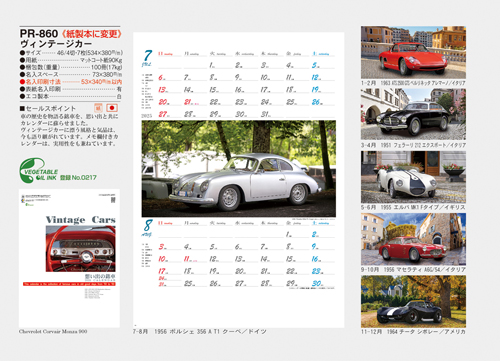Click the セールスポイント heading
Screen dimensions: 500x361
click(x=48, y=108)
